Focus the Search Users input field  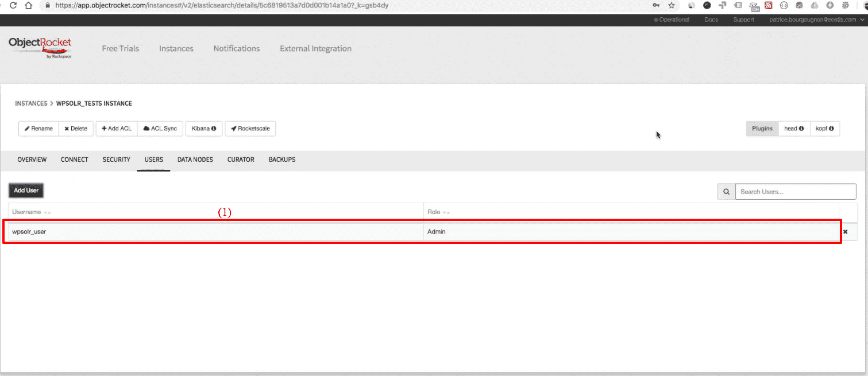[x=796, y=192]
